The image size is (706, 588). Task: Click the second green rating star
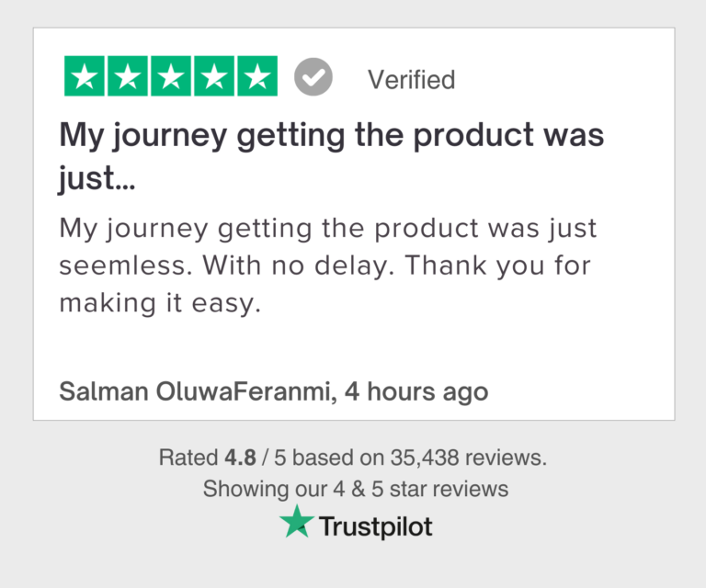[128, 77]
